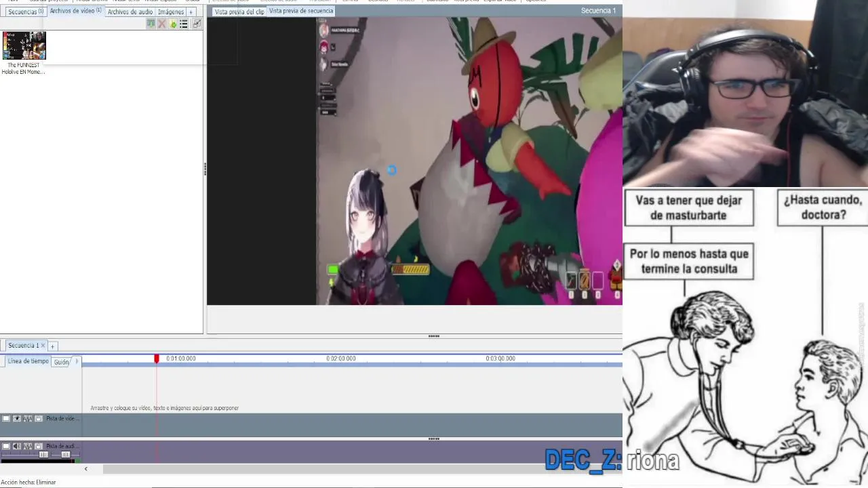
Task: Toggle audio track selection box
Action: click(6, 446)
